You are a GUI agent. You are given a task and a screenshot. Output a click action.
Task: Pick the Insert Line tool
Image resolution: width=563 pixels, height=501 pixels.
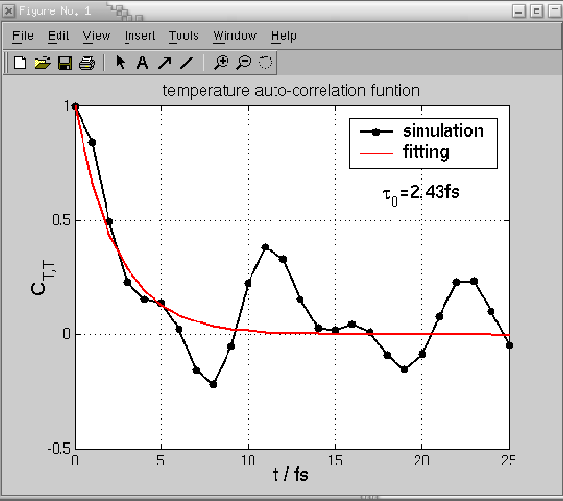click(x=186, y=63)
